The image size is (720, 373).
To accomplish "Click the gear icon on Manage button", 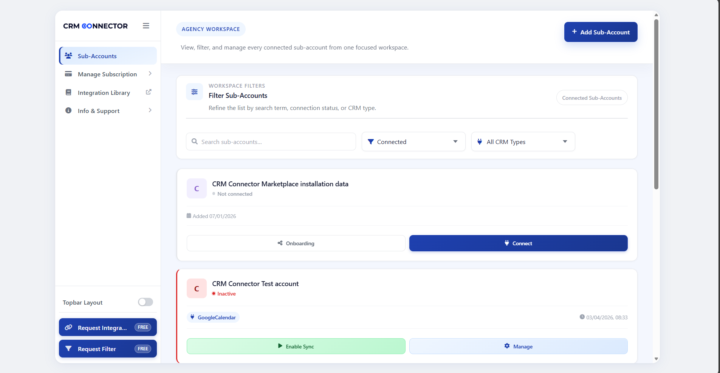I will point(507,346).
